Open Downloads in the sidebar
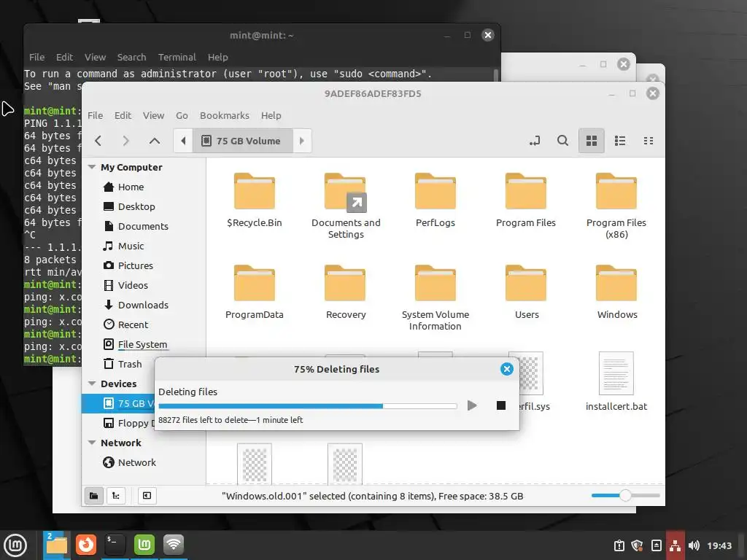 coord(144,305)
